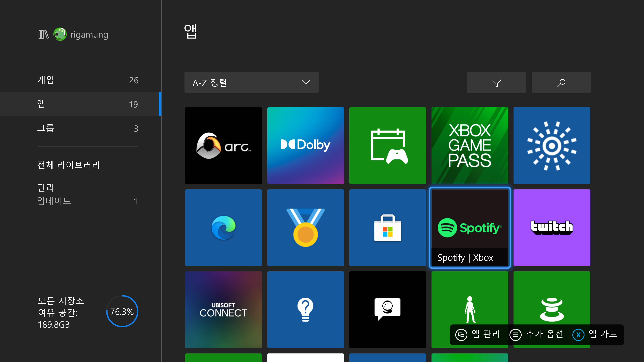Click the menu button more options hint icon

click(516, 335)
